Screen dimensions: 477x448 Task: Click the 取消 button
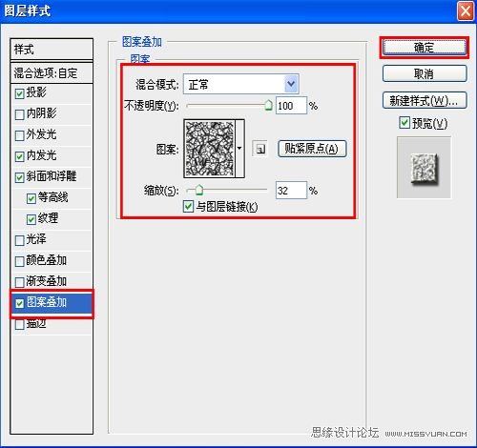click(x=425, y=73)
